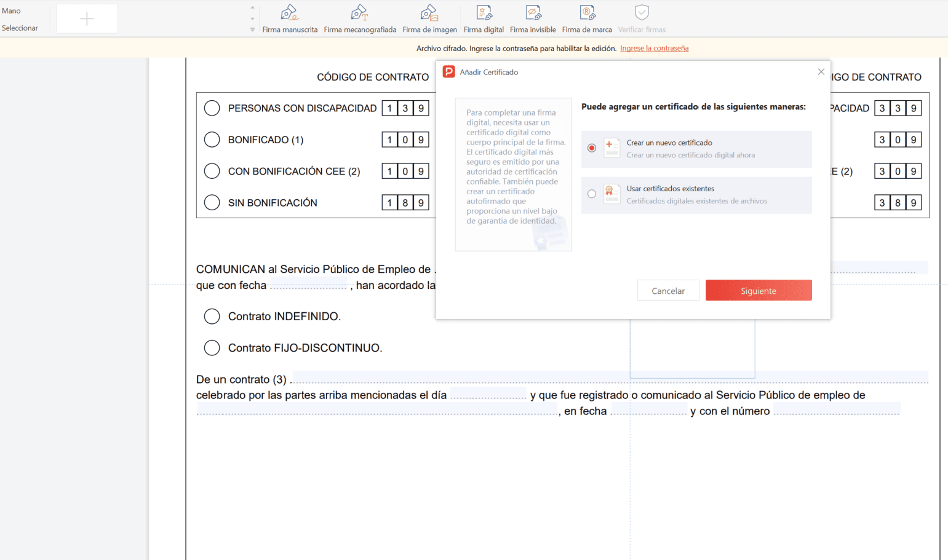Viewport: 948px width, 560px height.
Task: Open the Firma de imagen tool
Action: click(x=429, y=19)
